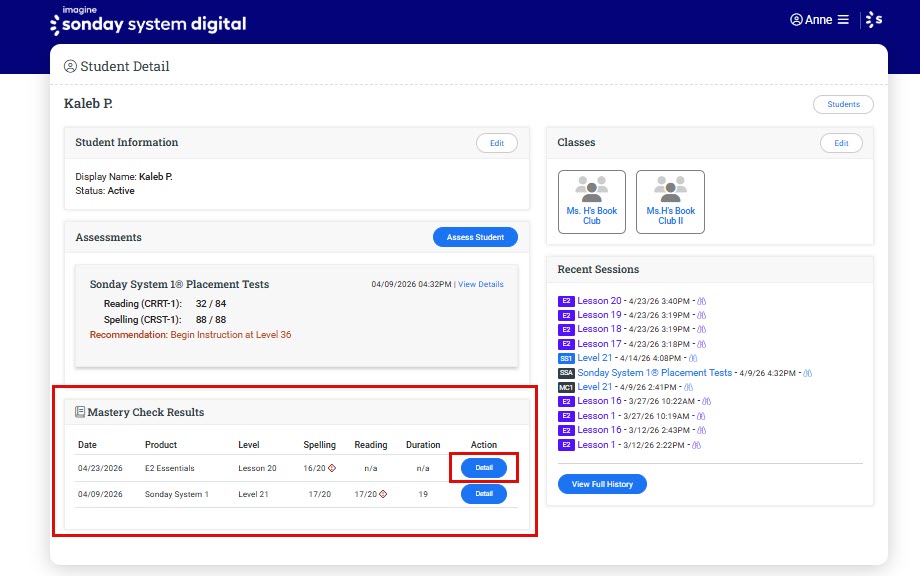The image size is (920, 576).
Task: Open the Anne user account menu
Action: (x=811, y=20)
